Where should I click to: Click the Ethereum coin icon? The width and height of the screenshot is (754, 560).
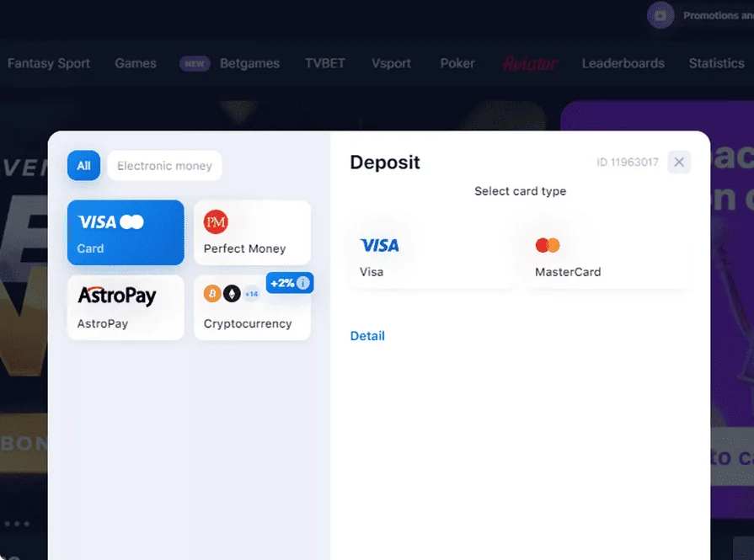click(x=232, y=293)
